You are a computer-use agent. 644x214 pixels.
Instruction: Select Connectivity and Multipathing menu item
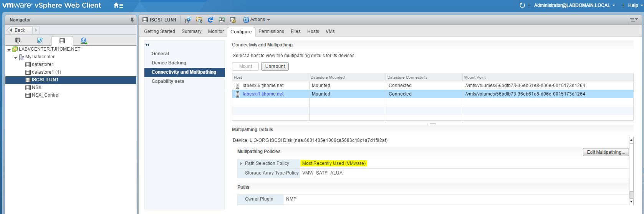tap(185, 72)
